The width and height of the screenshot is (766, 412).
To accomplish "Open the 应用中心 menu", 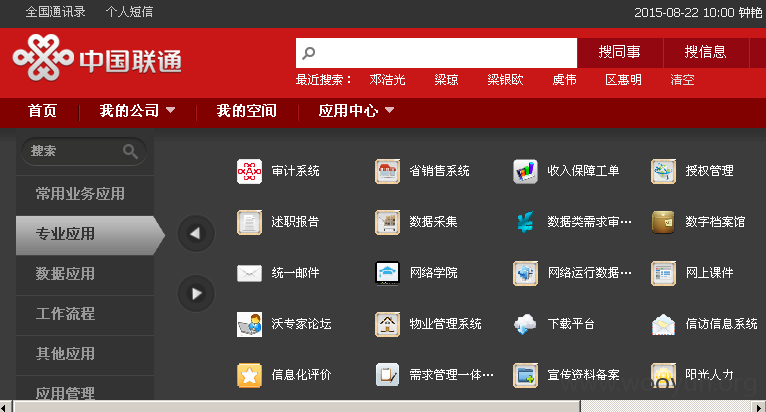I will click(x=348, y=111).
